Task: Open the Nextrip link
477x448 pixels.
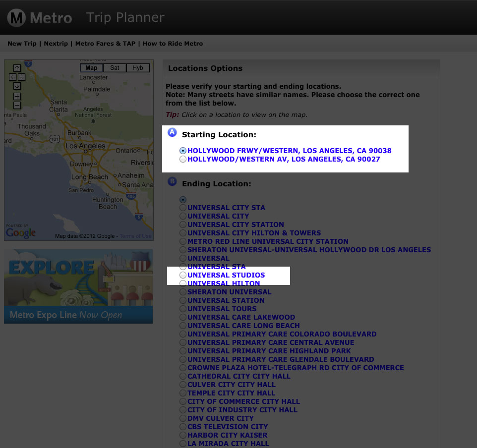Action: click(56, 44)
